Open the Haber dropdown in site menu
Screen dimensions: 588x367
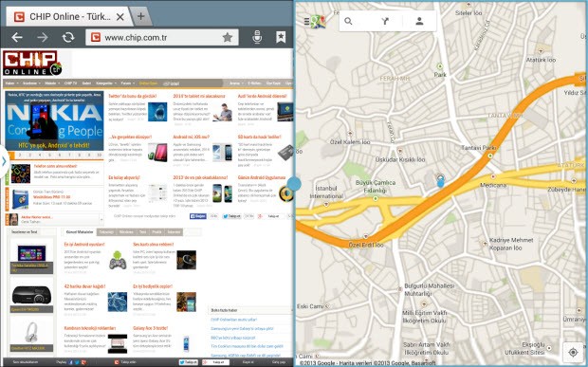point(11,83)
